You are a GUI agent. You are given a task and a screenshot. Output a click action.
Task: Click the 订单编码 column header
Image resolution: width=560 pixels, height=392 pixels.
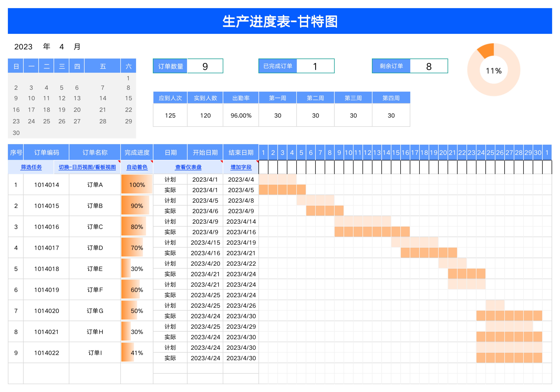[46, 152]
